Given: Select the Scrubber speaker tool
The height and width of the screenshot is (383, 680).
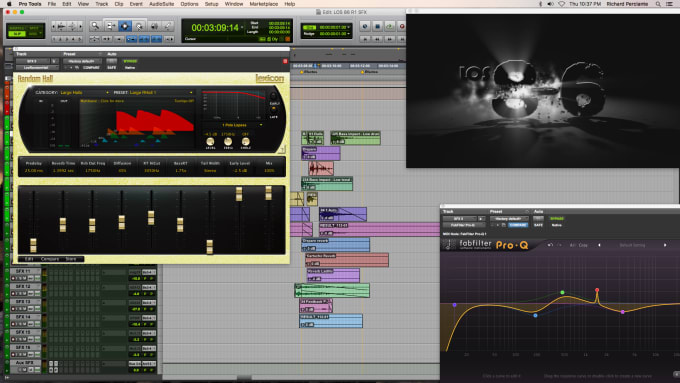Looking at the screenshot, I should pyautogui.click(x=154, y=26).
